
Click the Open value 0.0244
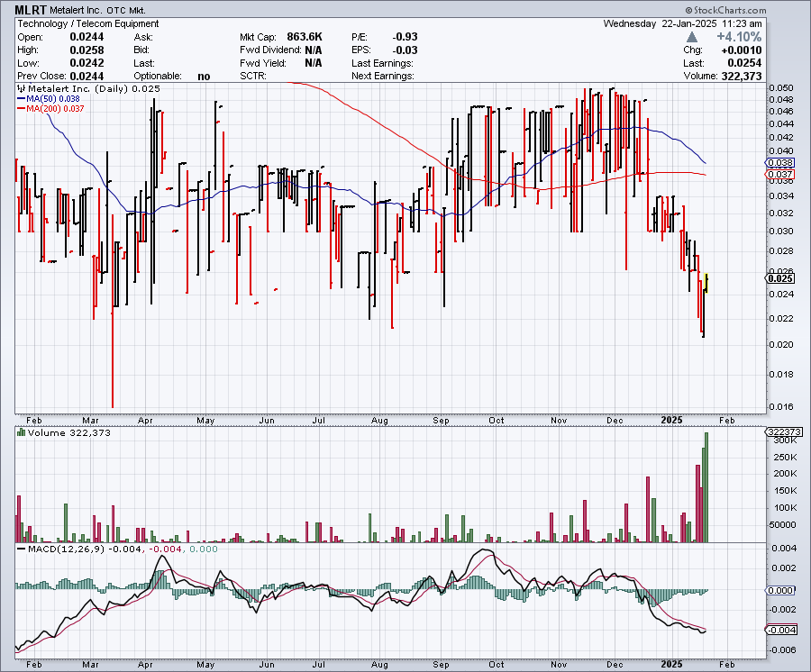pyautogui.click(x=87, y=37)
